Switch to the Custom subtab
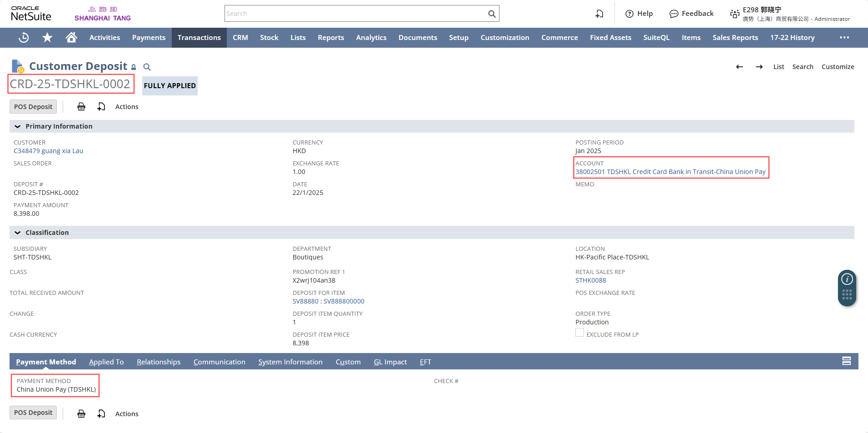The image size is (868, 433). (348, 362)
